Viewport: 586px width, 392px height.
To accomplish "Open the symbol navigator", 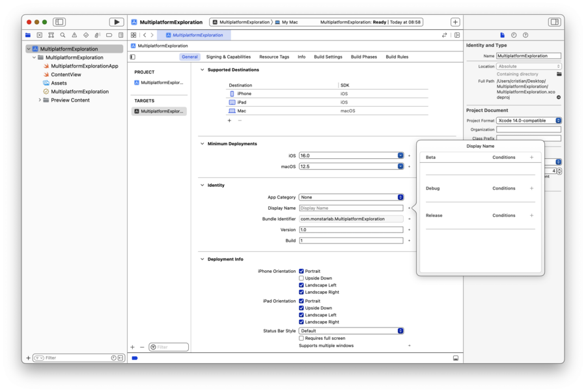I will coord(51,35).
